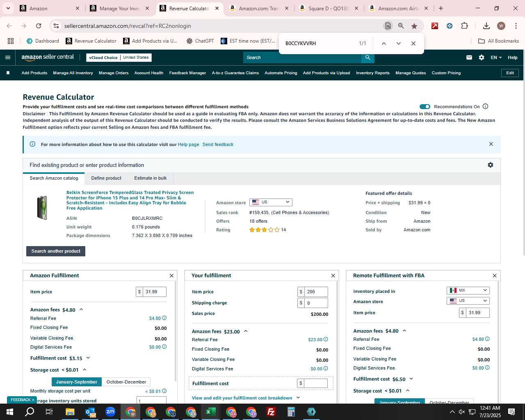
Task: Click the Send feedback link
Action: [218, 144]
